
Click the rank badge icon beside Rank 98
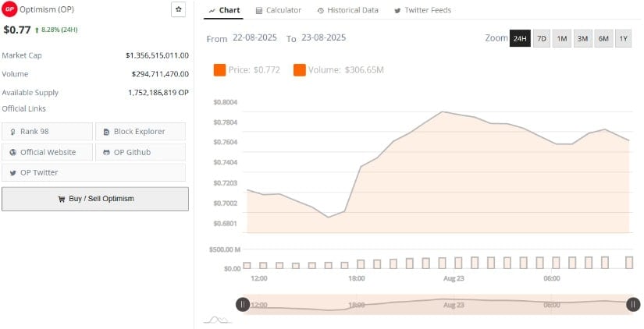click(12, 132)
